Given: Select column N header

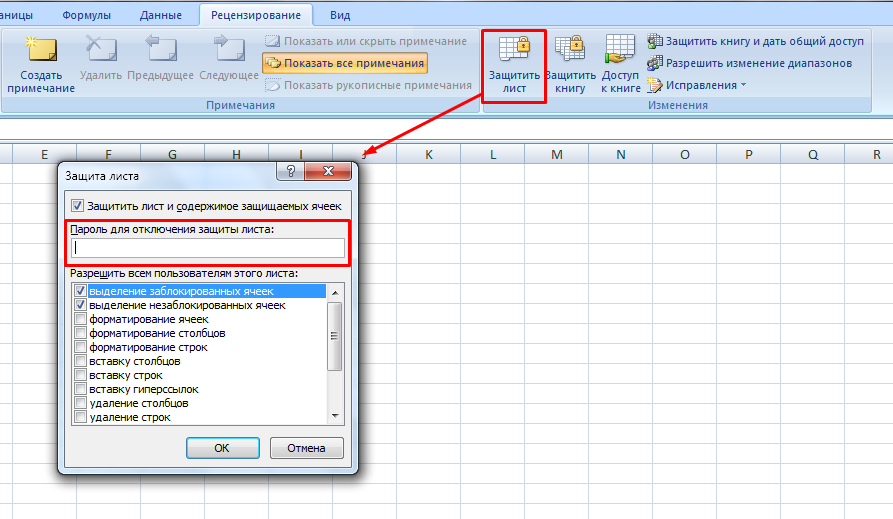Looking at the screenshot, I should 621,154.
